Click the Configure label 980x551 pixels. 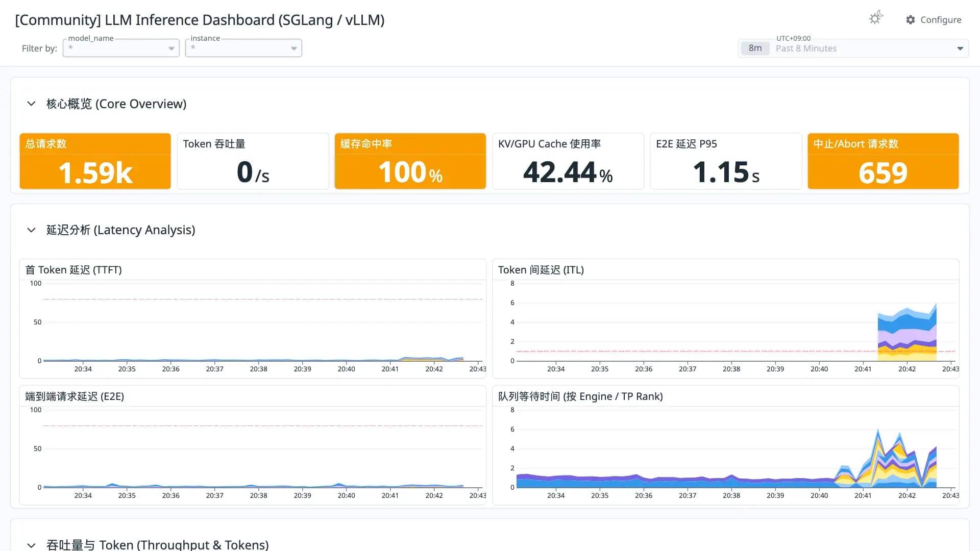[x=941, y=19]
